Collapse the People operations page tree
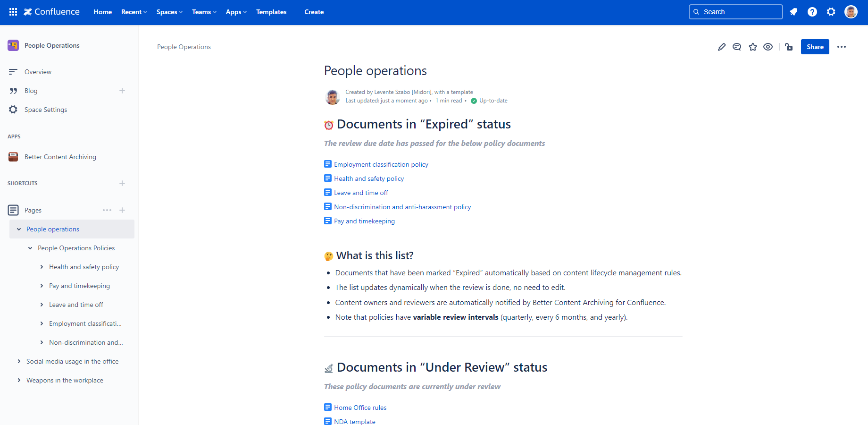The height and width of the screenshot is (425, 868). 19,229
